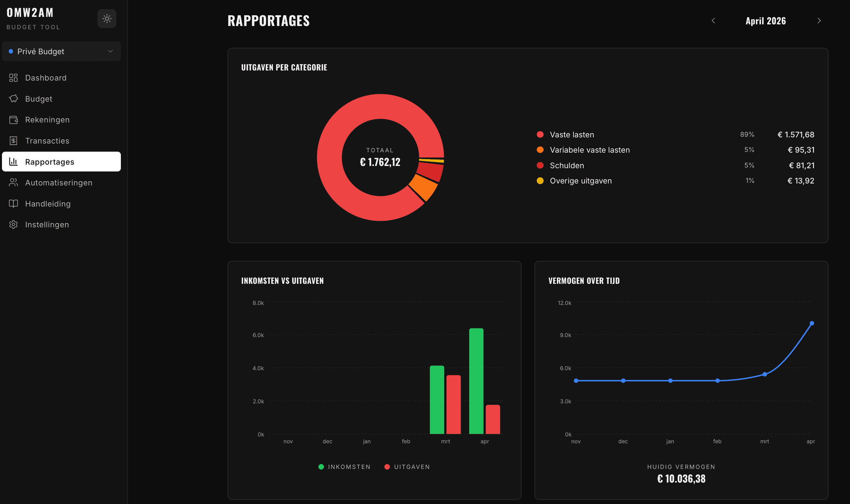Open the Handleiding book icon
This screenshot has width=850, height=504.
[14, 203]
